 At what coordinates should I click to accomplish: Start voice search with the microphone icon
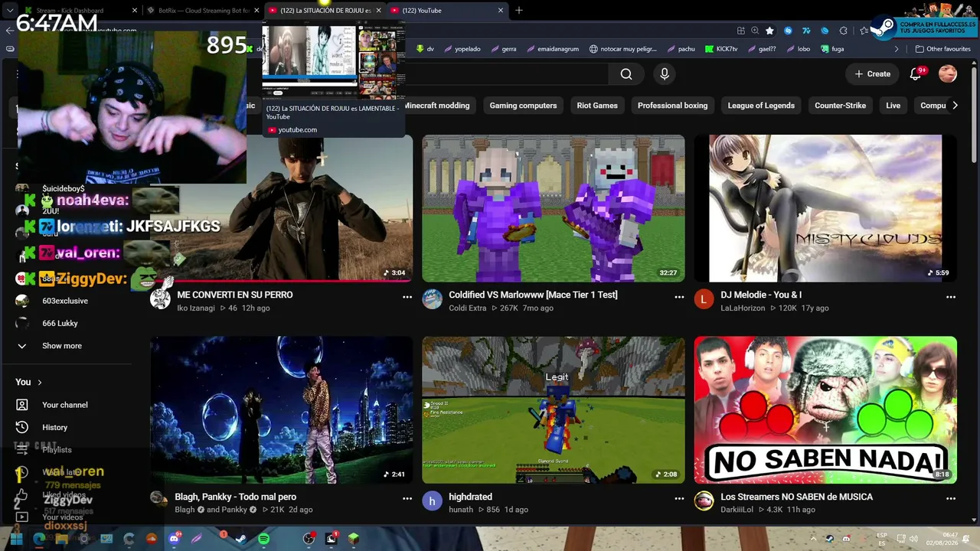tap(665, 74)
